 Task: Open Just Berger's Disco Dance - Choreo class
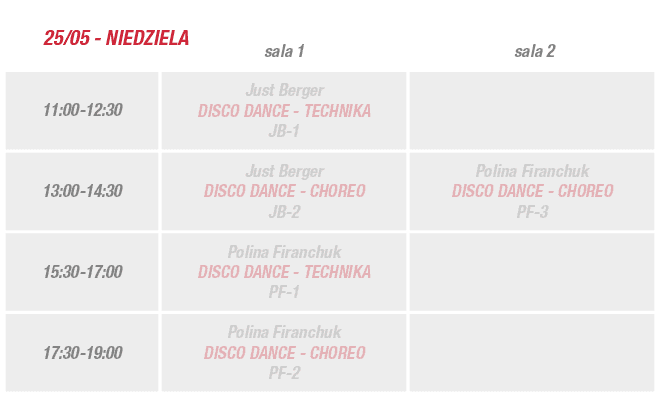(284, 191)
